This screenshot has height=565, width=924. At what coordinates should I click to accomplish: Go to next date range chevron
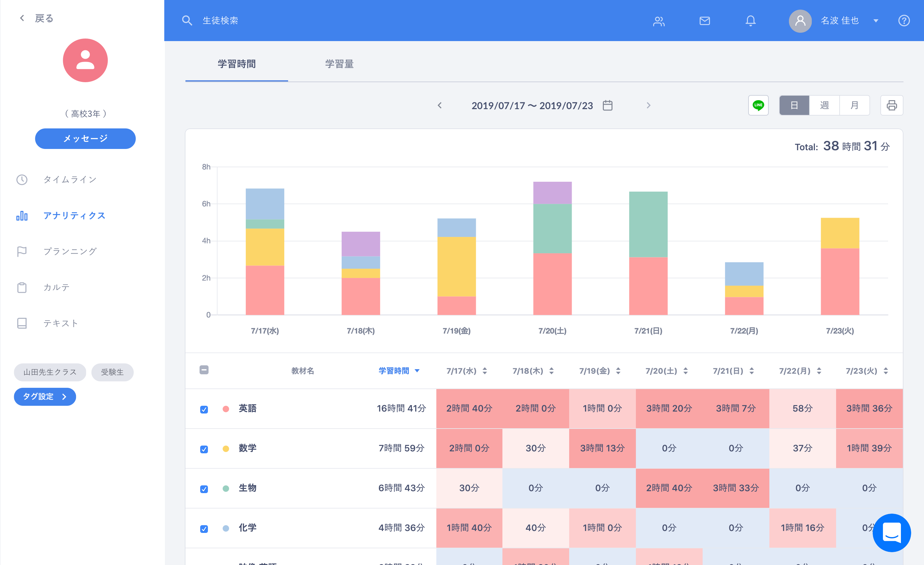(x=648, y=105)
